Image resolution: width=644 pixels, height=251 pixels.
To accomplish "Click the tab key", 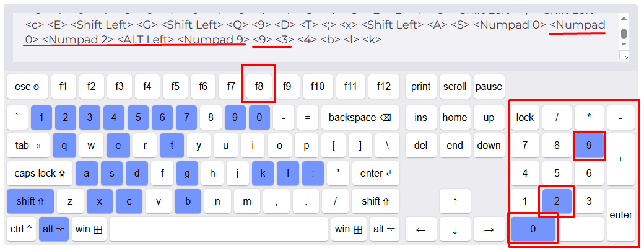I will click(x=28, y=146).
